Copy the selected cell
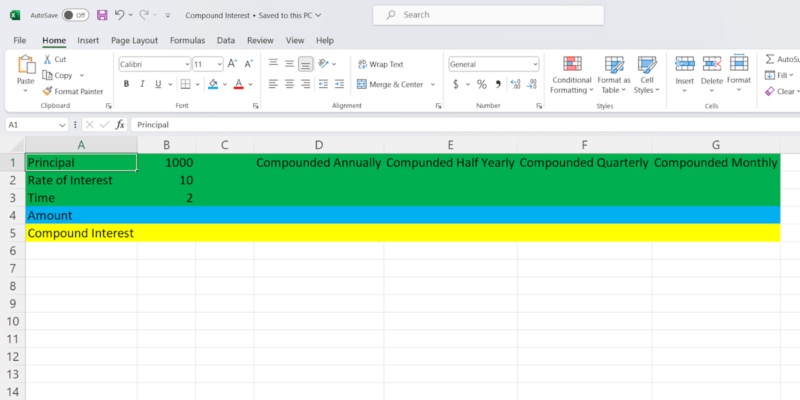Image resolution: width=800 pixels, height=400 pixels. pos(47,76)
